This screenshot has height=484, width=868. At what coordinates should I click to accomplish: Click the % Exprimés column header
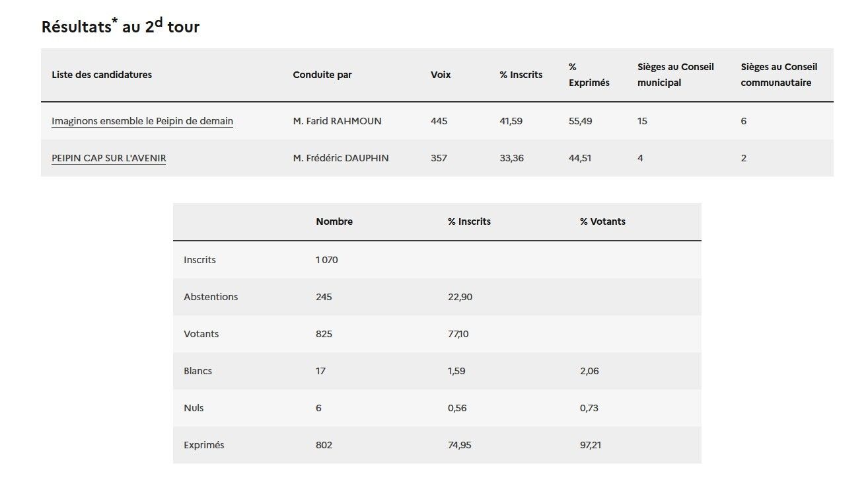[589, 75]
